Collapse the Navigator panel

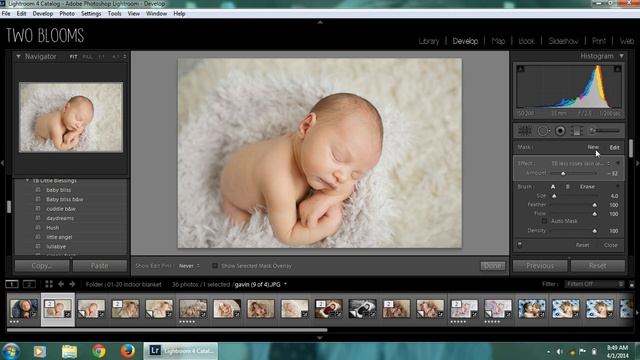[18, 56]
